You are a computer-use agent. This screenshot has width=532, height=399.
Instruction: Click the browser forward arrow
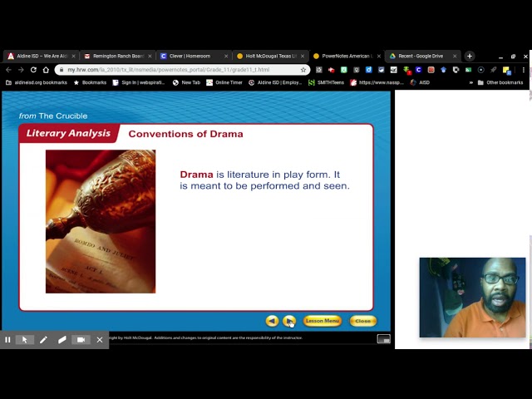21,70
